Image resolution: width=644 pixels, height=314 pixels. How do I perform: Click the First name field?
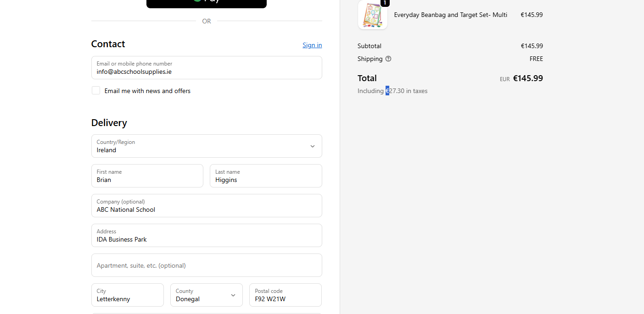point(147,176)
